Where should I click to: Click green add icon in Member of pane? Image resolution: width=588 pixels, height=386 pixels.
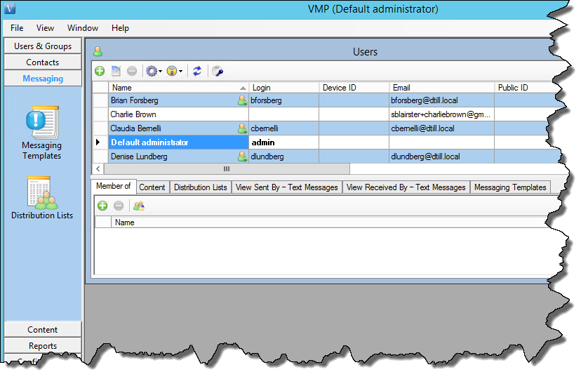[x=102, y=206]
